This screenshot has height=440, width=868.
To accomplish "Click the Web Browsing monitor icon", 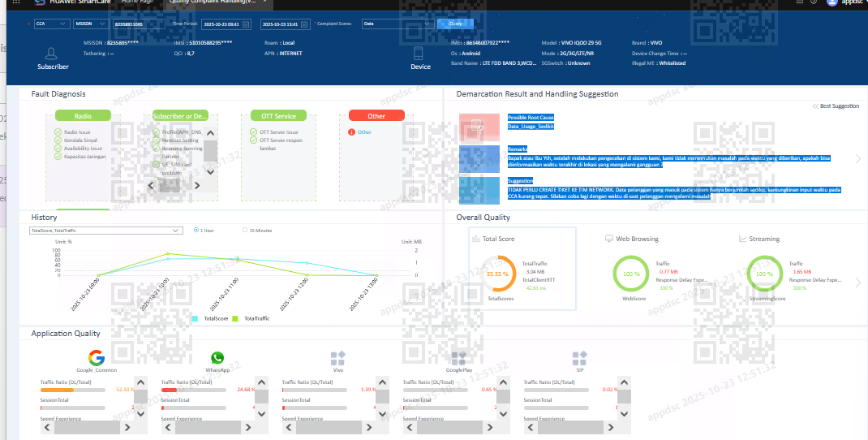I will [x=609, y=239].
